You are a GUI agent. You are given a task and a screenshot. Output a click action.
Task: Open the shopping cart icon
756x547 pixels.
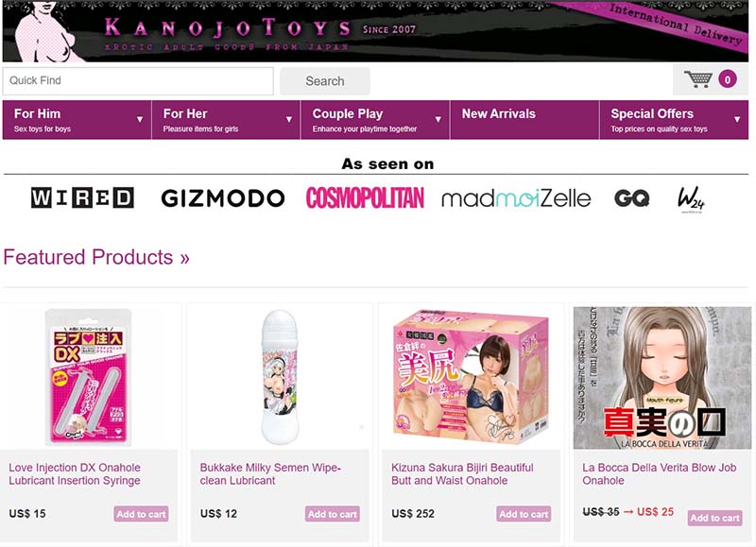[697, 79]
